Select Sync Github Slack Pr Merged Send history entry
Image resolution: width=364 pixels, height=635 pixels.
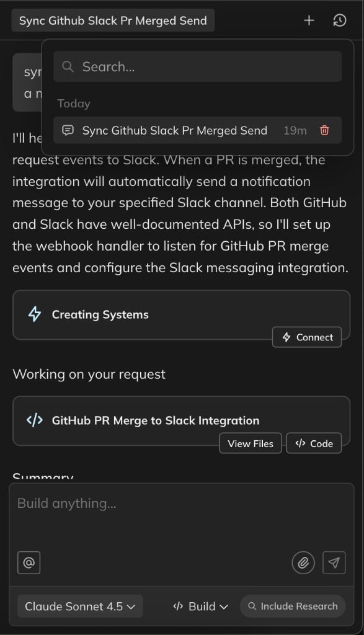click(x=198, y=130)
